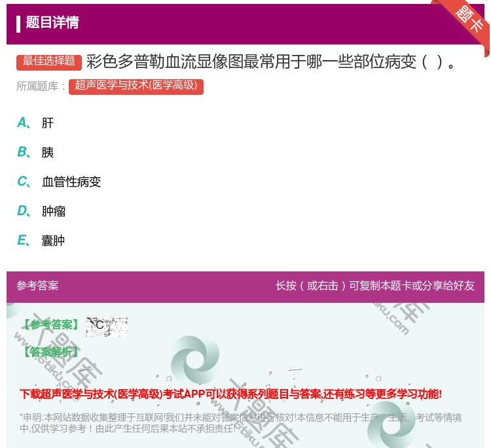Select option E 囊肿
The image size is (491, 448).
tap(41, 240)
